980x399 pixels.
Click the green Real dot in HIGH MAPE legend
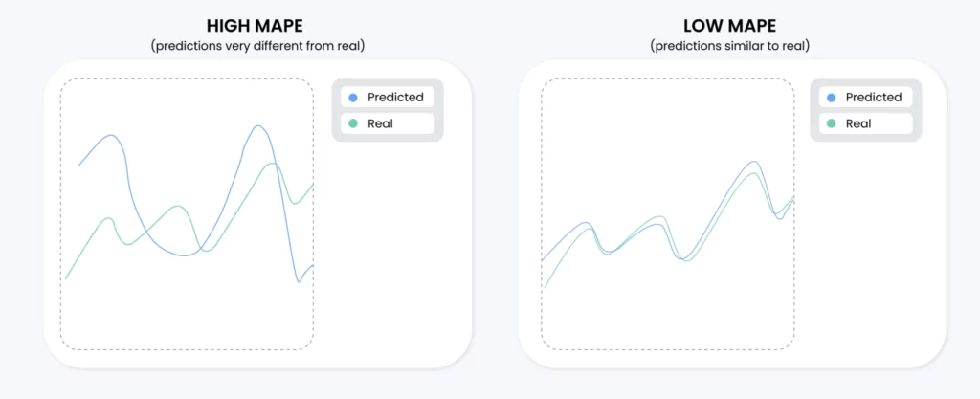point(353,123)
